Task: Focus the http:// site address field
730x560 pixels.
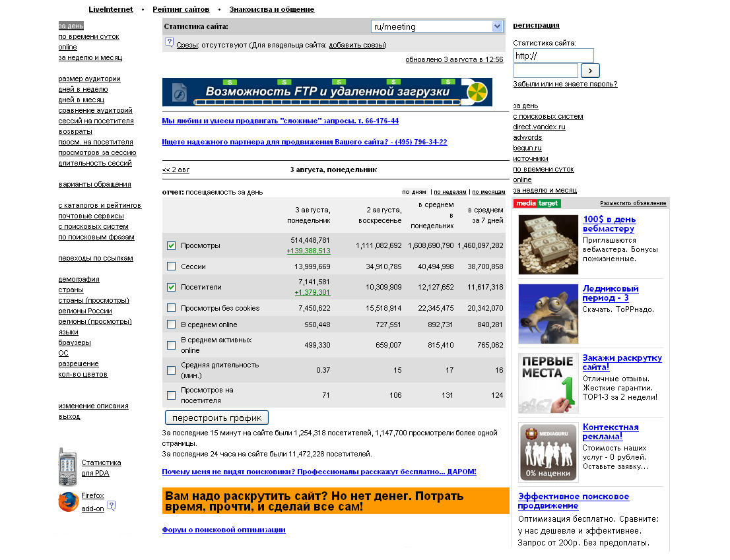Action: [553, 56]
